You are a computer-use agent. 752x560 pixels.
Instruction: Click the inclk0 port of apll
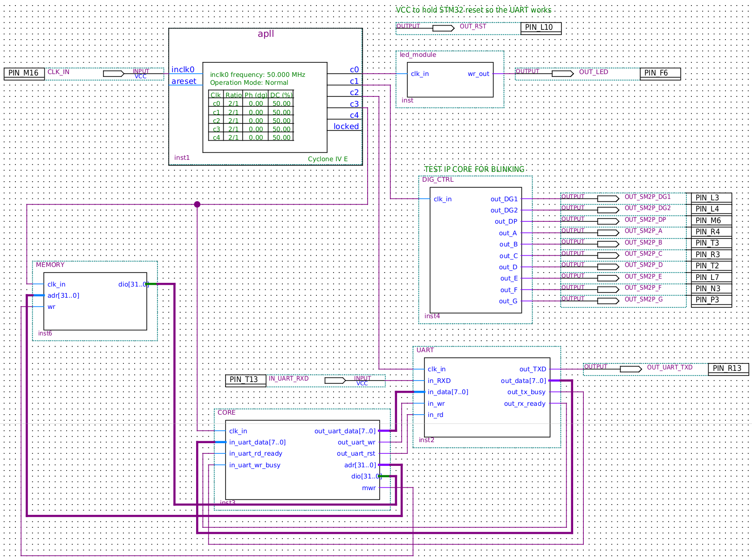point(183,69)
